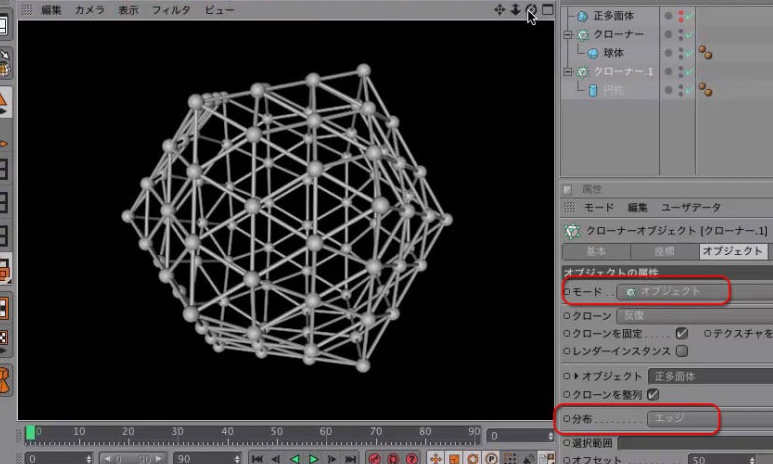Image resolution: width=773 pixels, height=464 pixels.
Task: Click frame 50 on the timeline ruler
Action: click(x=276, y=432)
